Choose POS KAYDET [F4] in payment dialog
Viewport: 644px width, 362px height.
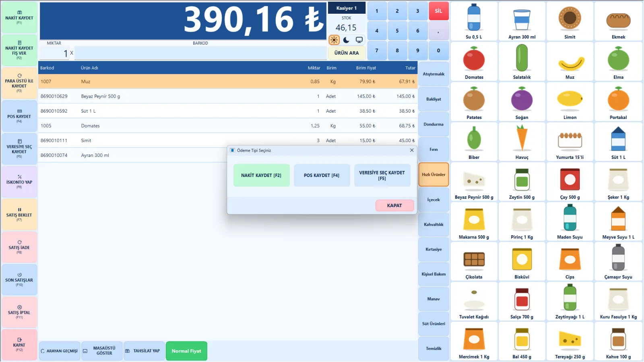(x=322, y=175)
